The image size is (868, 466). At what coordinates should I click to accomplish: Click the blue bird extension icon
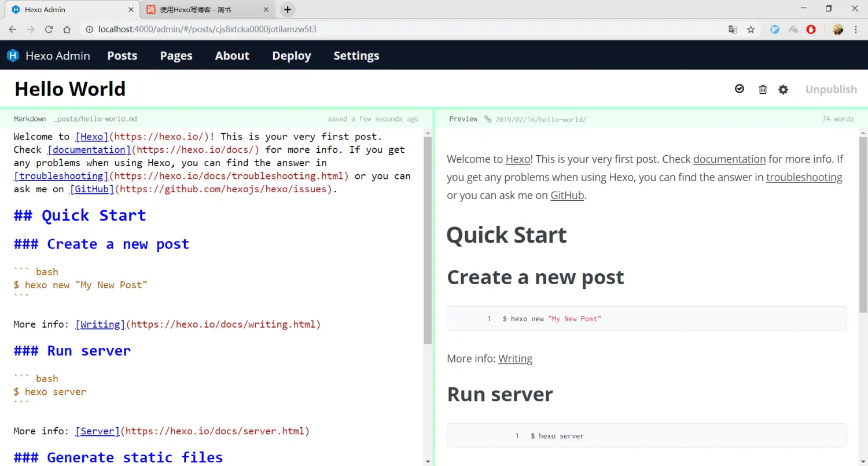tap(775, 30)
